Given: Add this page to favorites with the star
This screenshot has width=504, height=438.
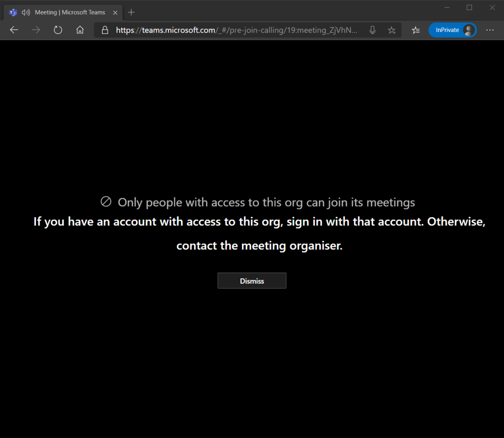Looking at the screenshot, I should tap(392, 30).
